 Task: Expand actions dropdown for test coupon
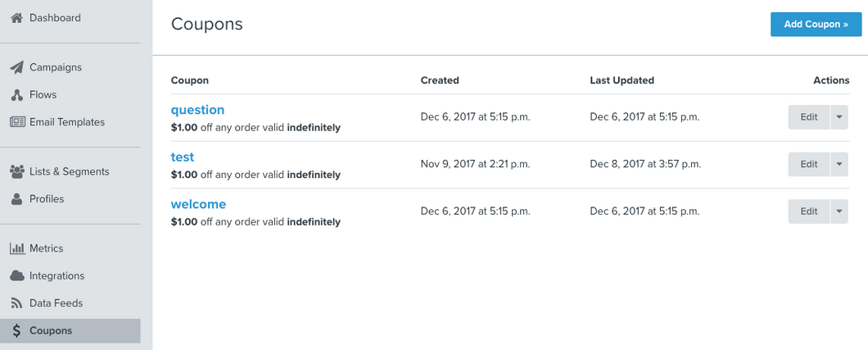tap(839, 164)
